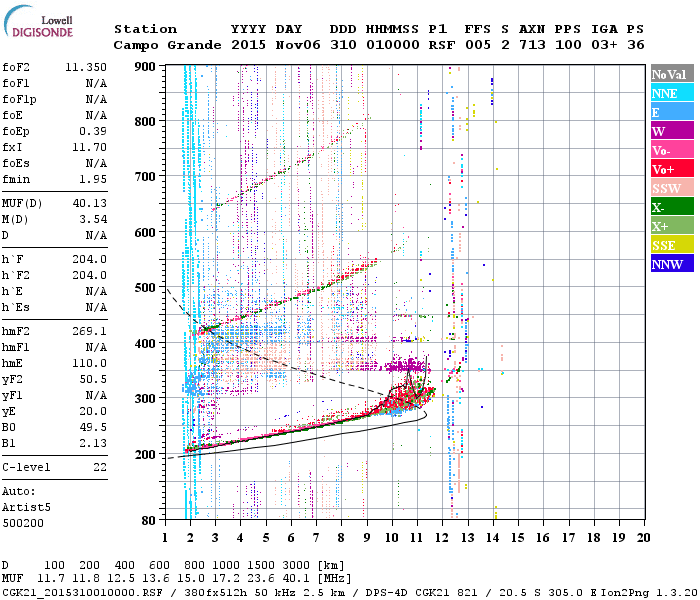Viewport: 700px width, 600px height.
Task: Click the Lowell Digisonde logo
Action: 38,21
